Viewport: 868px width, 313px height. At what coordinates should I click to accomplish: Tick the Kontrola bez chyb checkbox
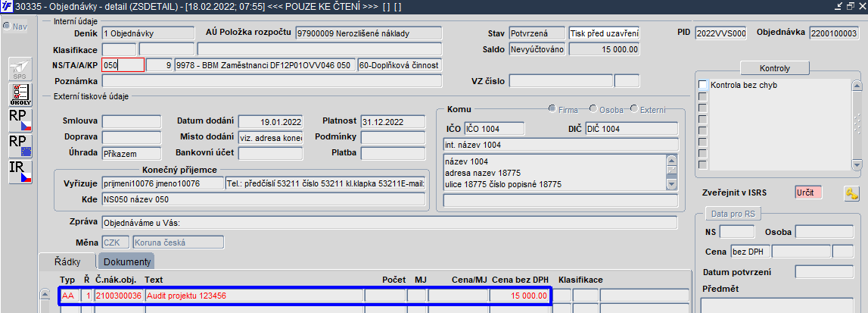[702, 86]
